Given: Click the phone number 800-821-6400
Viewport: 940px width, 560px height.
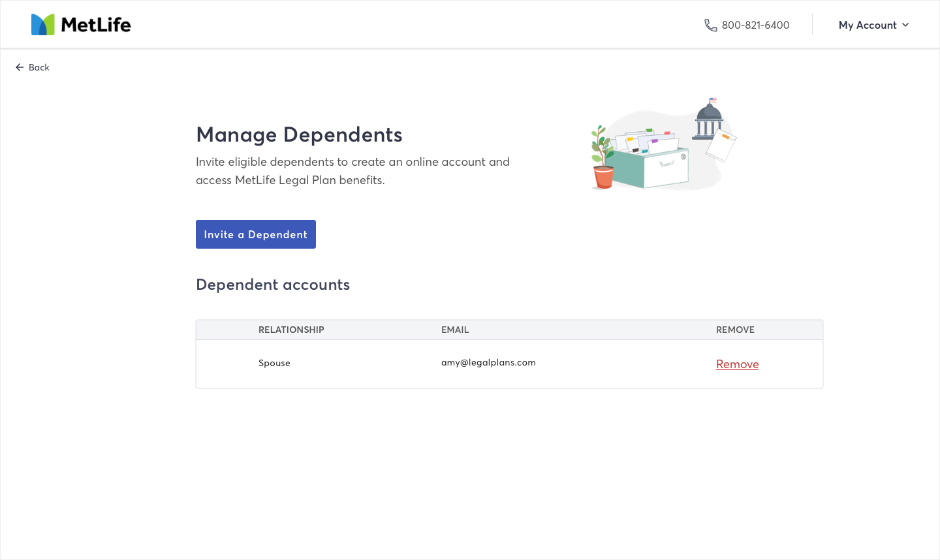Looking at the screenshot, I should pos(755,25).
